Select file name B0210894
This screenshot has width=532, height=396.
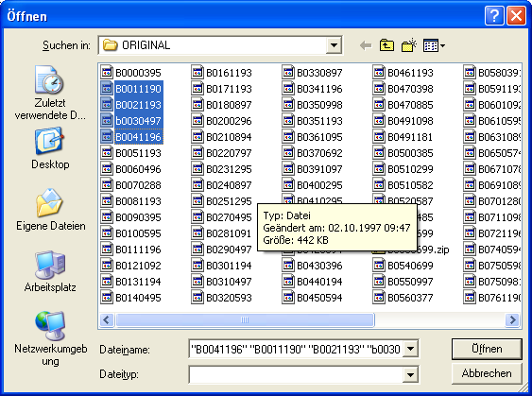click(229, 137)
